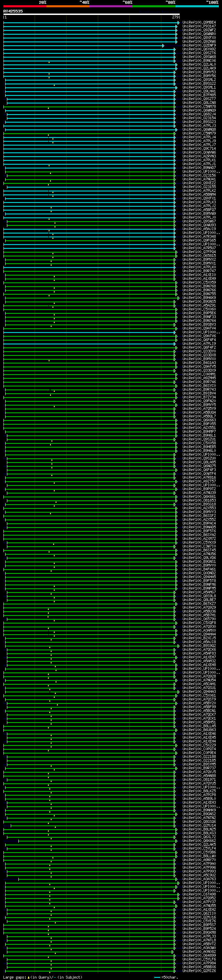222x980 pixels.
Task: Select the UniRef100_Q6K662 label
Action: (199, 841)
